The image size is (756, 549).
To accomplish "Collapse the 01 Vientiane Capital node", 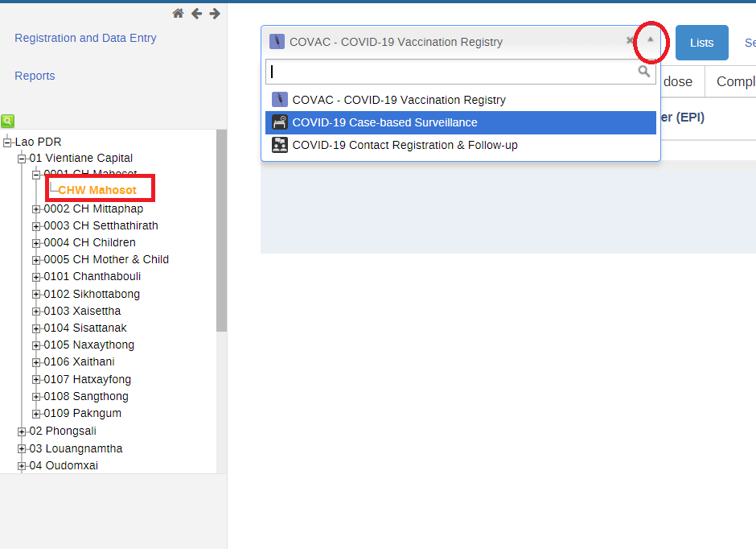I will pos(21,159).
